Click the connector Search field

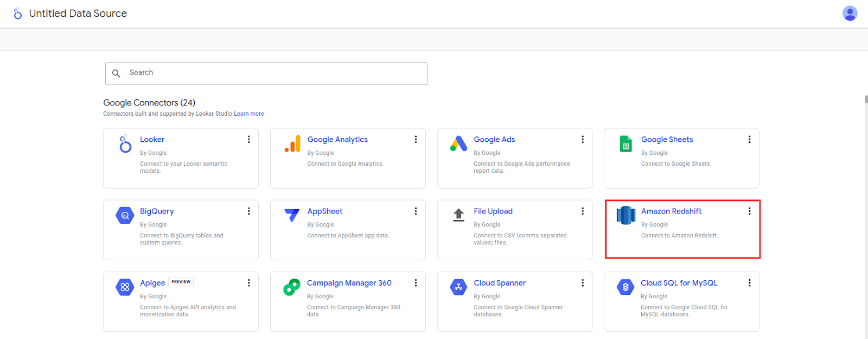tap(266, 73)
